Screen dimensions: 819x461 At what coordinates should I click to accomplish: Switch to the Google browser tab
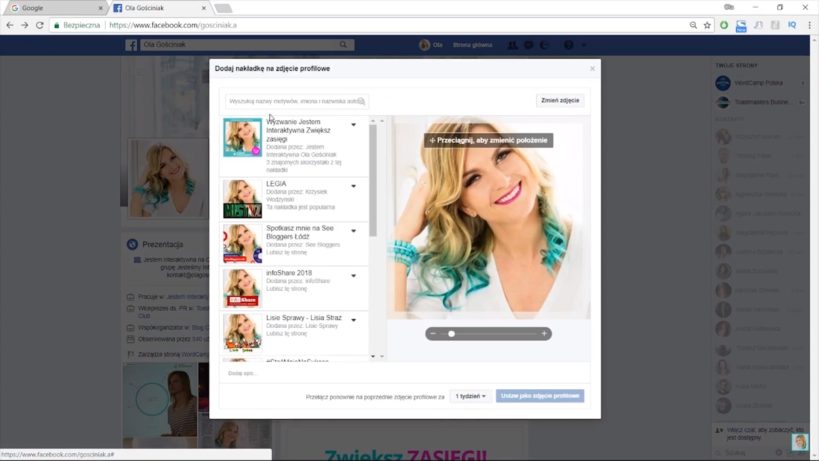[55, 8]
